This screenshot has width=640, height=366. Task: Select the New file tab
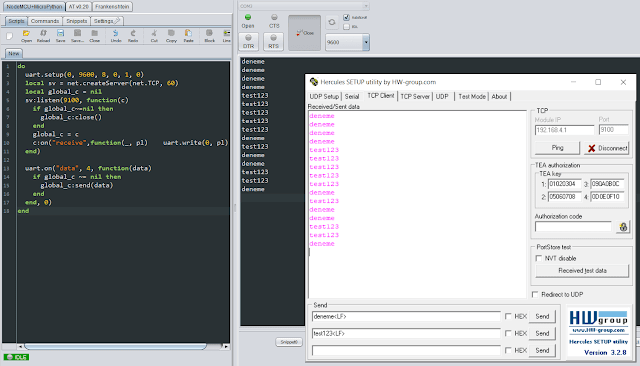point(14,53)
